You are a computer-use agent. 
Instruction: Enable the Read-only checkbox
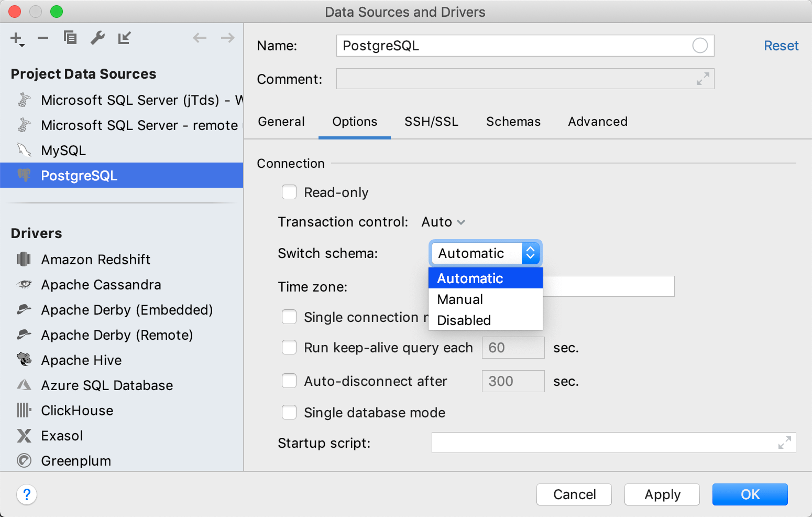coord(289,192)
